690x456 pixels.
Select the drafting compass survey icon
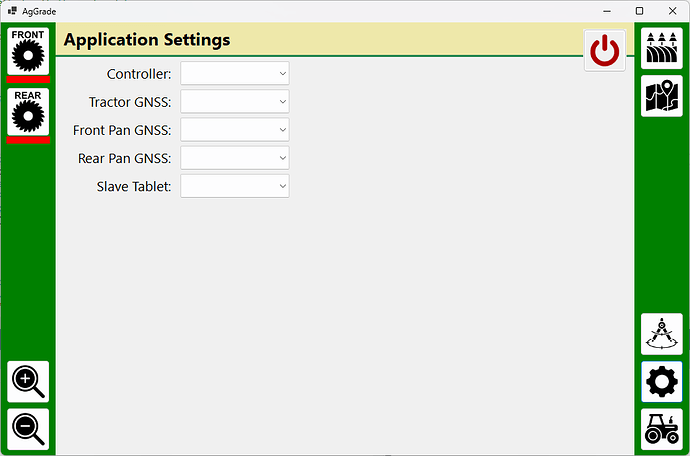click(x=661, y=333)
